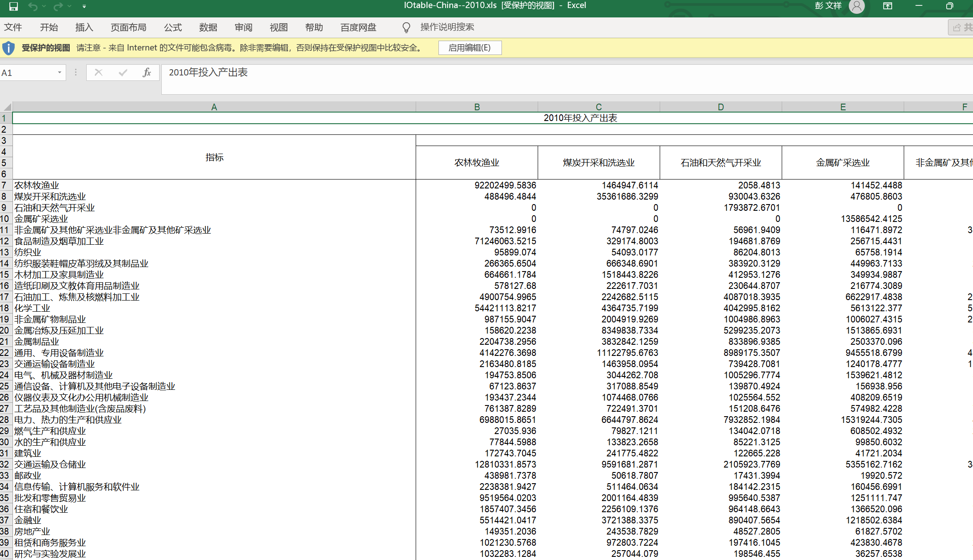Expand the Name Box dropdown arrow
Viewport: 973px width, 560px height.
59,72
